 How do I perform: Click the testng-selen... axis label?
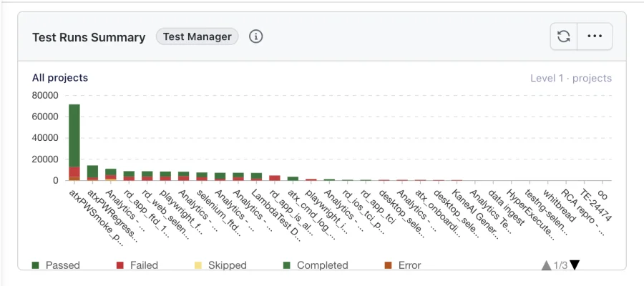click(x=546, y=212)
